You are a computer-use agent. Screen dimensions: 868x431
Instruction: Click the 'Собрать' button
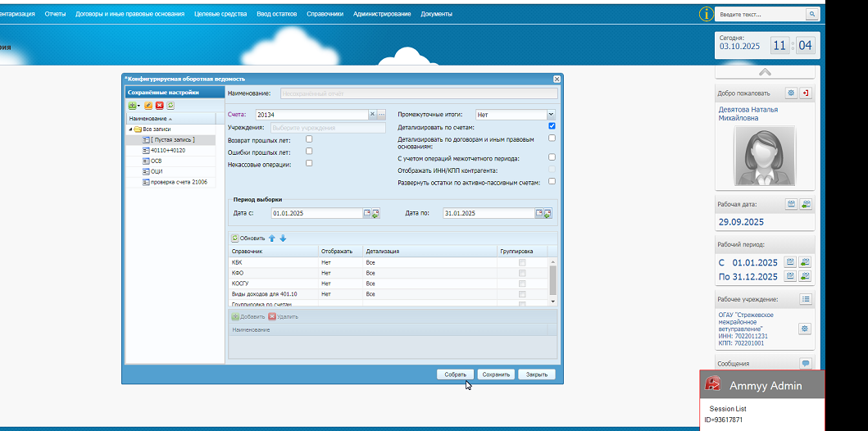tap(455, 374)
